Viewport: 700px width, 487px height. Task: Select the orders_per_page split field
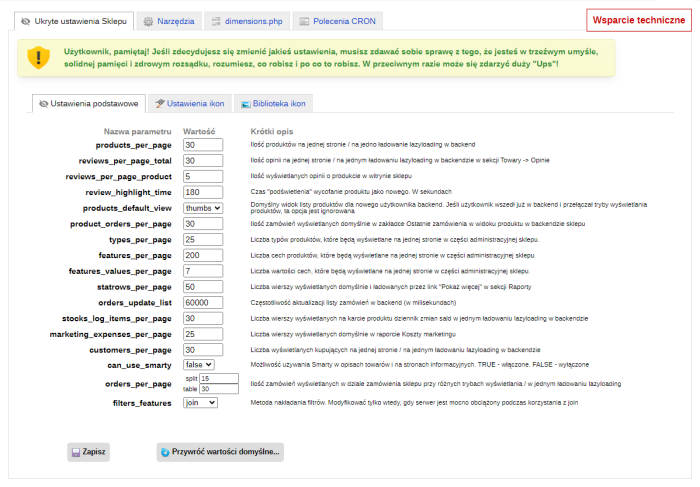(x=220, y=379)
